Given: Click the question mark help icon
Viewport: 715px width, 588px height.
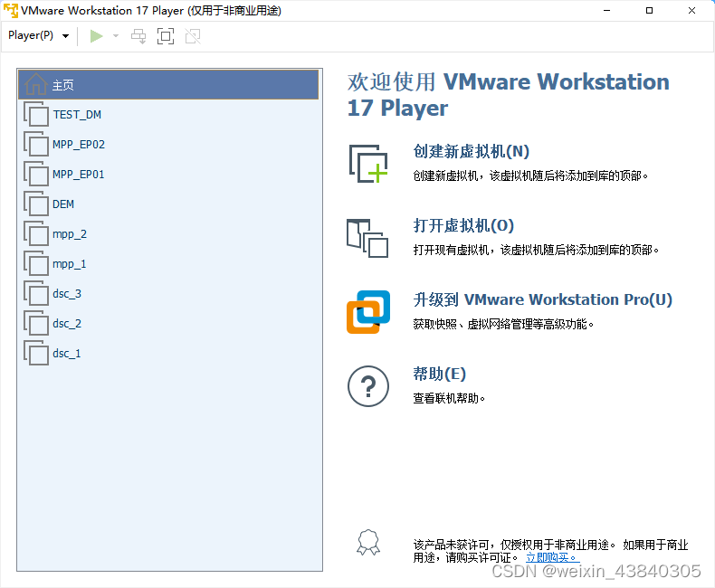Looking at the screenshot, I should point(368,386).
